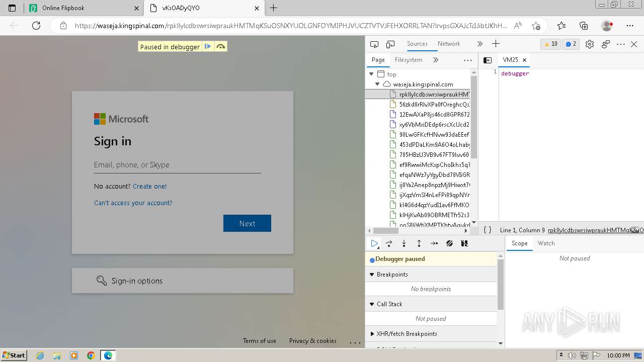This screenshot has height=362, width=644.
Task: Collapse the Call Stack section
Action: pos(372,304)
